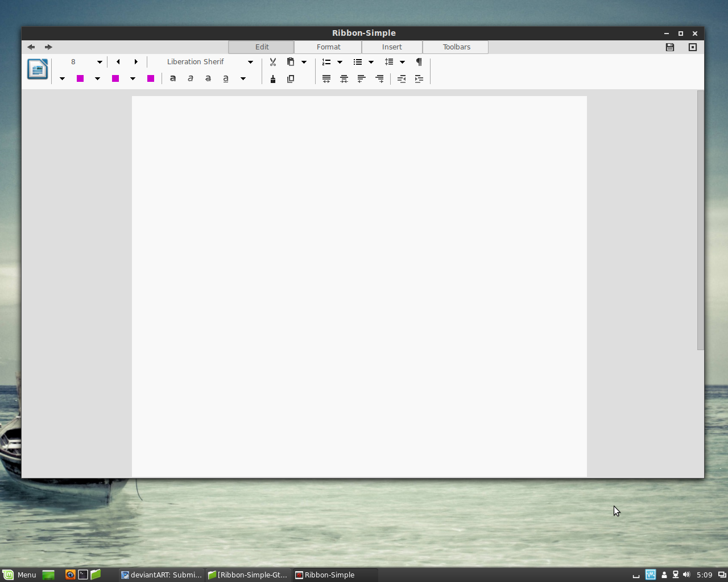Switch to [Ribbon-Simple-Gt... taskbar window

tap(249, 575)
